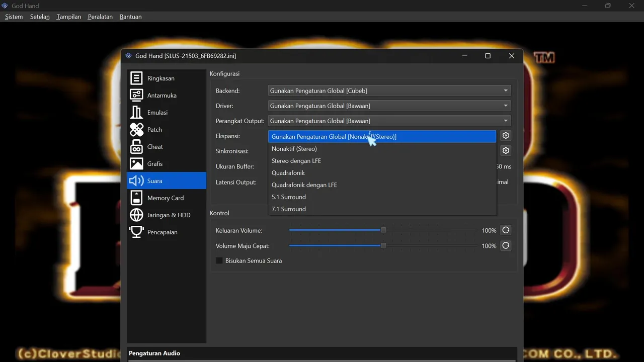This screenshot has height=362, width=644.
Task: Click the Ukuran Buffer label
Action: click(235, 166)
